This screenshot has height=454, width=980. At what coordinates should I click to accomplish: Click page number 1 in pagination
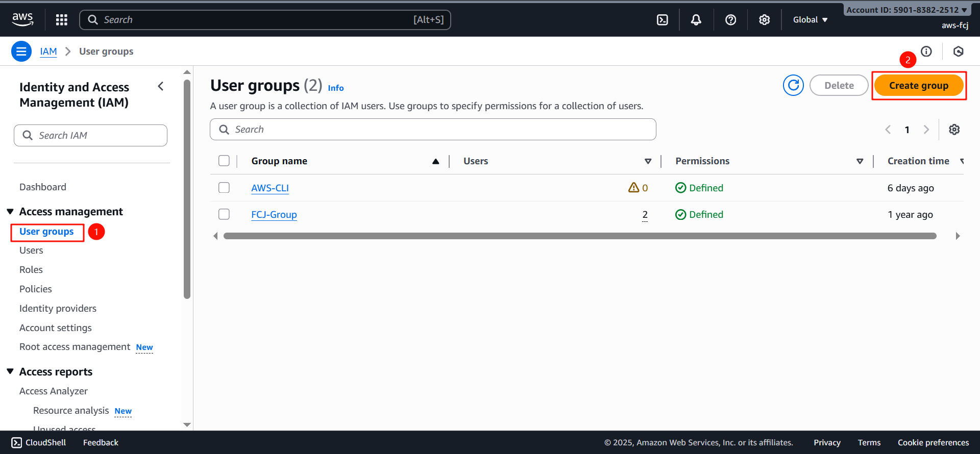(907, 130)
